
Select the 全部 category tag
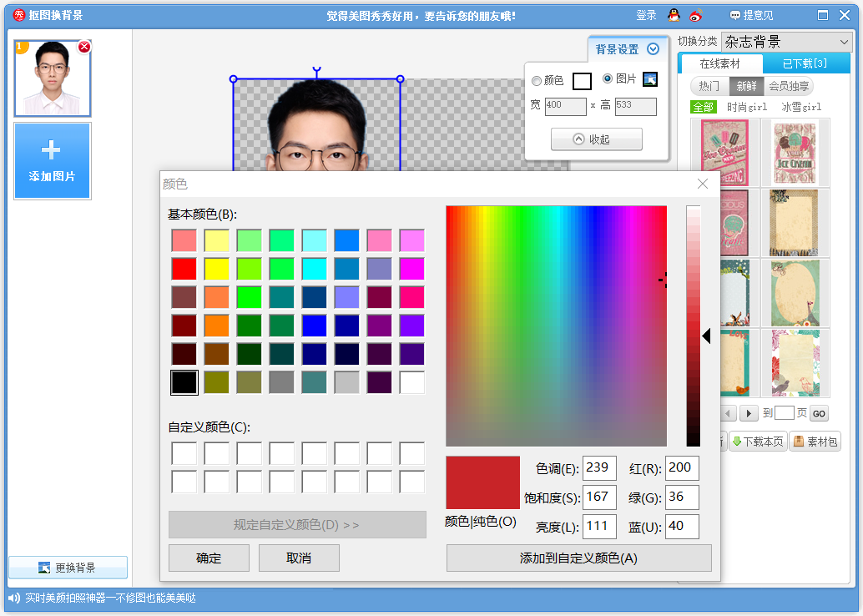point(703,107)
